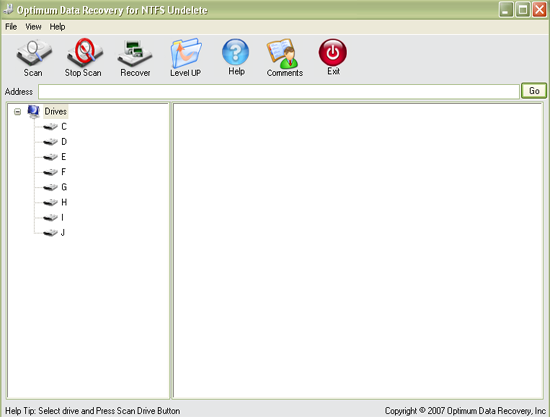This screenshot has height=417, width=550.
Task: Click the Stop Scan toolbar icon
Action: point(85,53)
